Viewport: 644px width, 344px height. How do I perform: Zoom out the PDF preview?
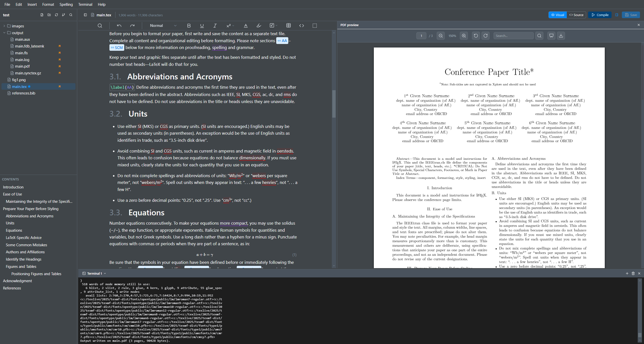point(441,36)
